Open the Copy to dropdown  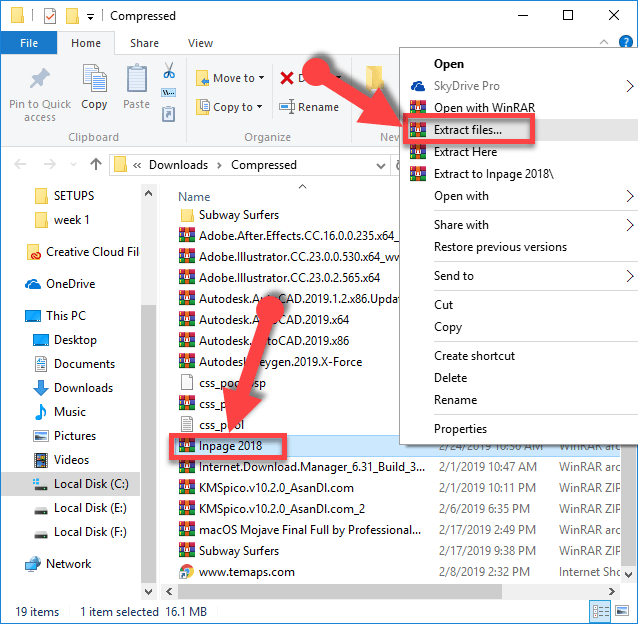(x=228, y=107)
